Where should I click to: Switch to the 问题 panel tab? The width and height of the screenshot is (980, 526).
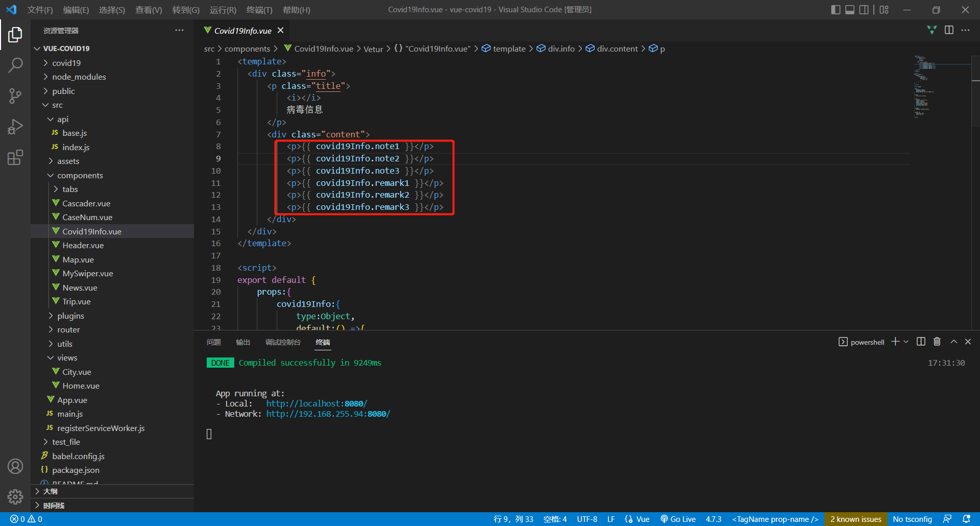pos(214,342)
